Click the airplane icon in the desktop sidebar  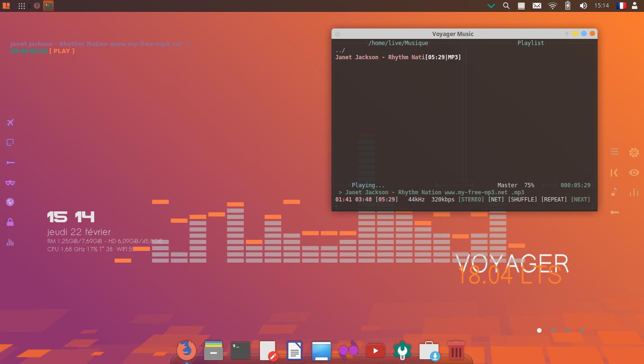[10, 123]
